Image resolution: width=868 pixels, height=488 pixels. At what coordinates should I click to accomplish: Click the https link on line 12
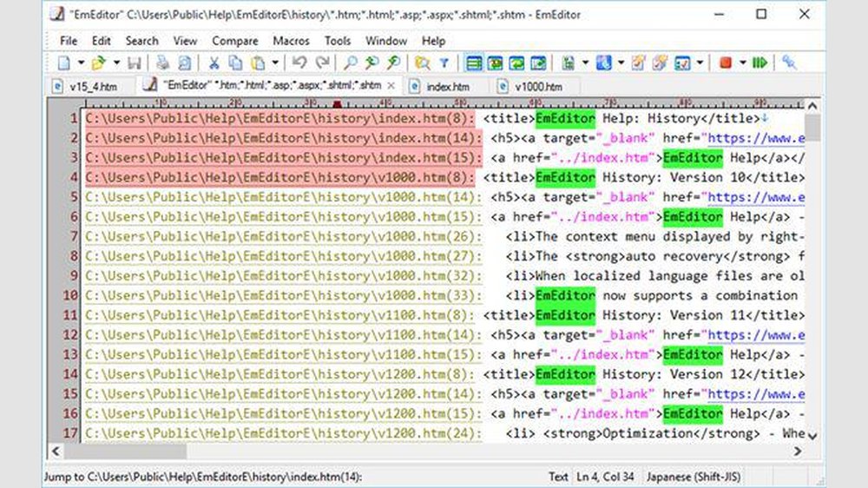pyautogui.click(x=756, y=335)
